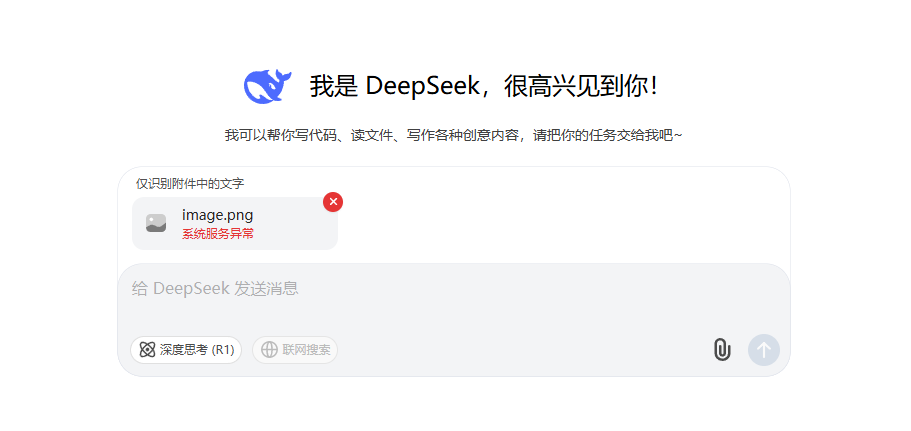Image resolution: width=911 pixels, height=431 pixels.
Task: Click the round send arrow button
Action: (764, 350)
